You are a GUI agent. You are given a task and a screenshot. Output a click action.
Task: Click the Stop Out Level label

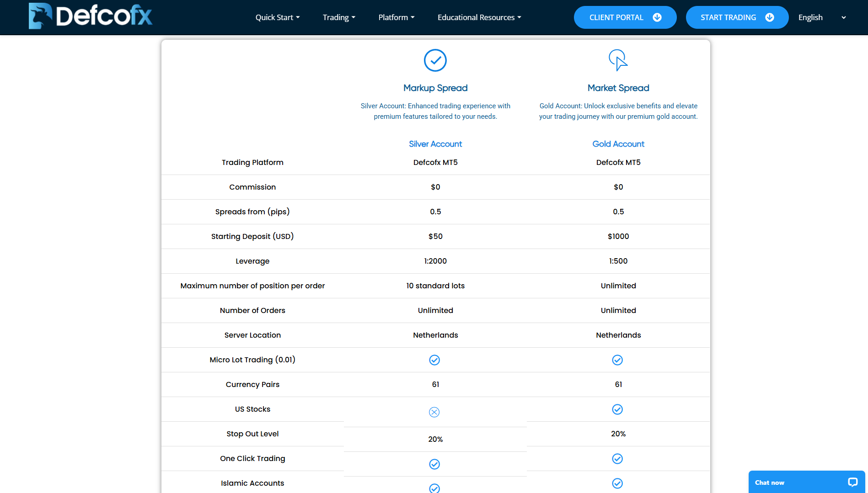252,434
